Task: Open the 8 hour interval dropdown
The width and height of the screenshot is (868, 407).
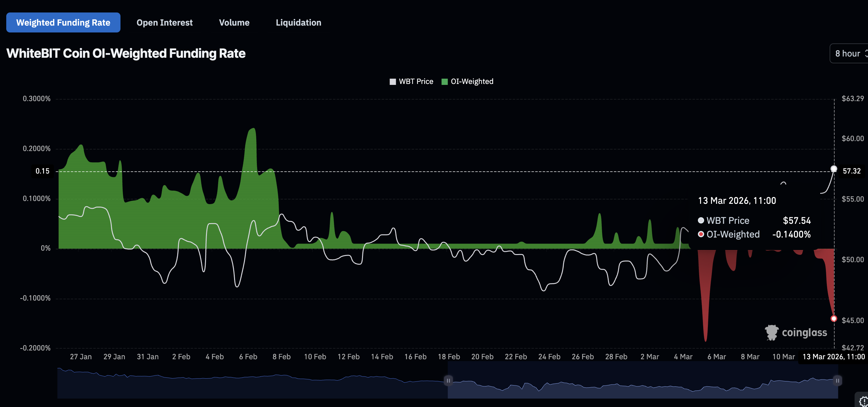Action: point(847,54)
